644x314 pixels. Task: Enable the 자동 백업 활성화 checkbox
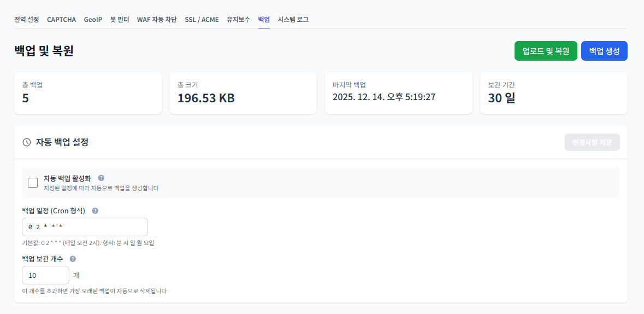point(33,183)
